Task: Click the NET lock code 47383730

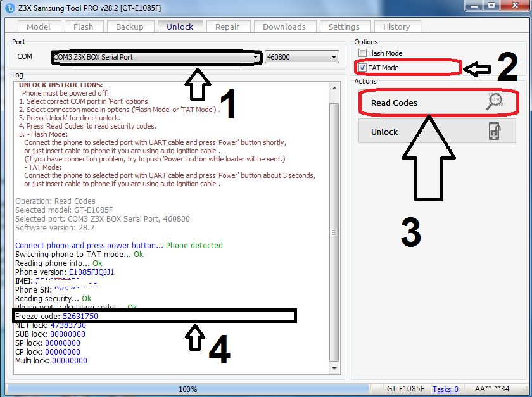Action: 68,325
